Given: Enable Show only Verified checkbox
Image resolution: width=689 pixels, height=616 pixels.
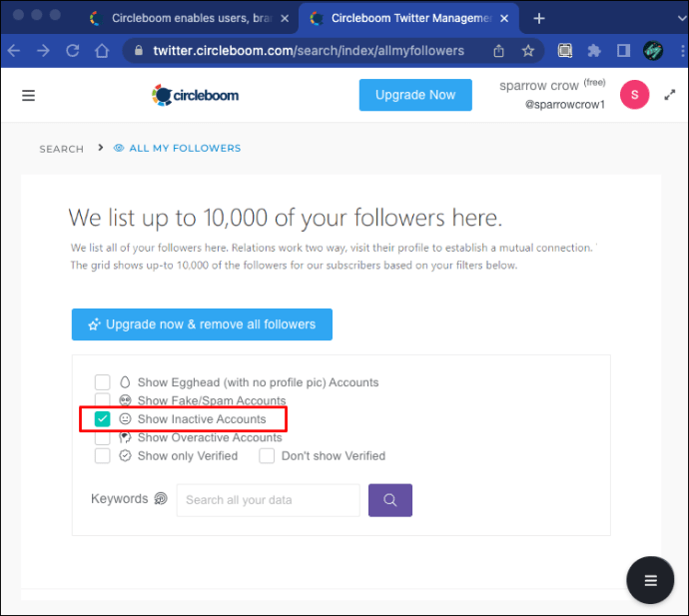Looking at the screenshot, I should [103, 455].
